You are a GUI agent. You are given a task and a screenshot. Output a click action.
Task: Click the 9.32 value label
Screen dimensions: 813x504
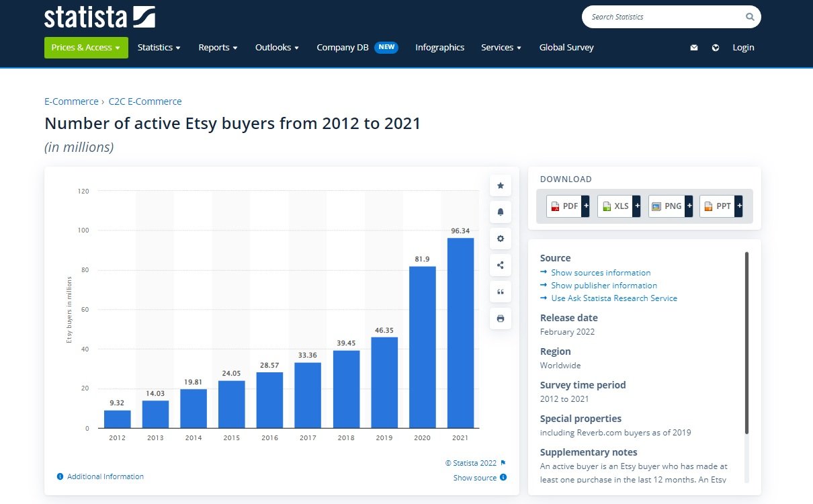(x=118, y=403)
